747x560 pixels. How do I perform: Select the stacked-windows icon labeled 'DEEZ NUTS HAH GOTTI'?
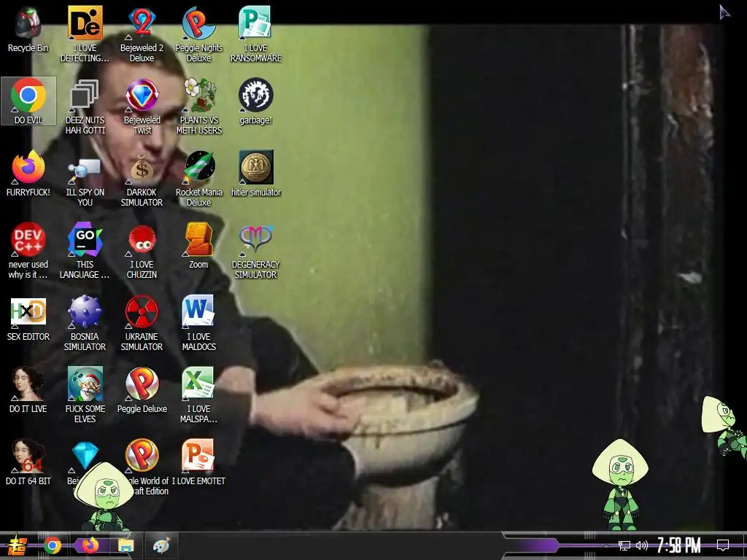[85, 106]
